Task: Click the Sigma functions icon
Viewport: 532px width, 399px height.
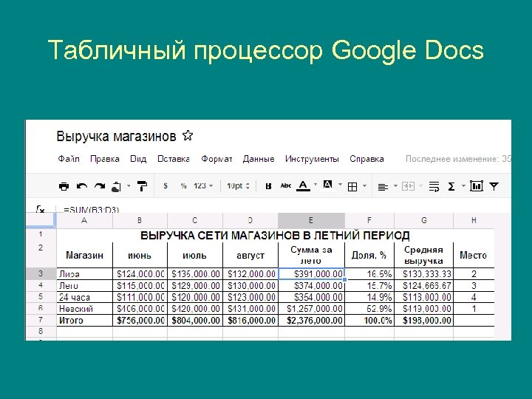Action: click(451, 186)
